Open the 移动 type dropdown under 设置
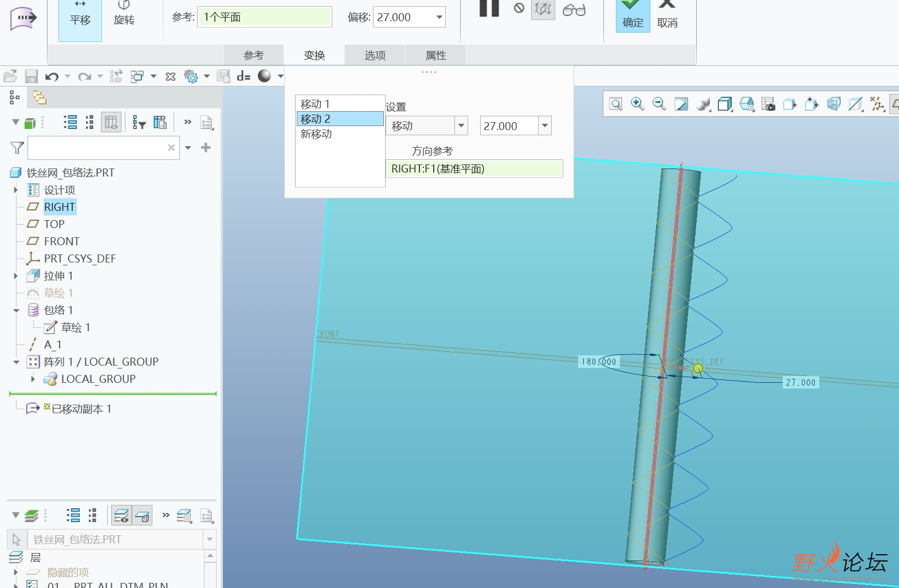 click(x=461, y=126)
